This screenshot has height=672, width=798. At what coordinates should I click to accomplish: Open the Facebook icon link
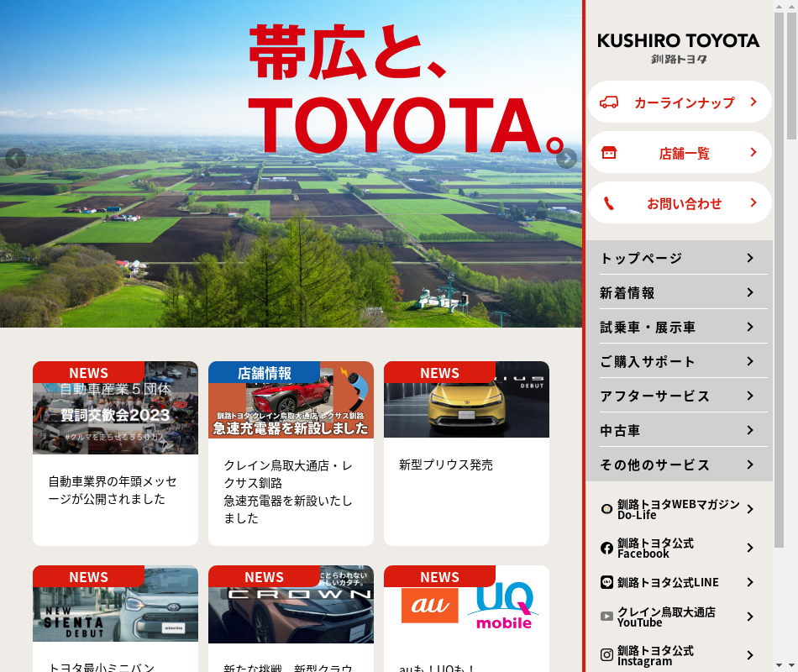pos(606,549)
